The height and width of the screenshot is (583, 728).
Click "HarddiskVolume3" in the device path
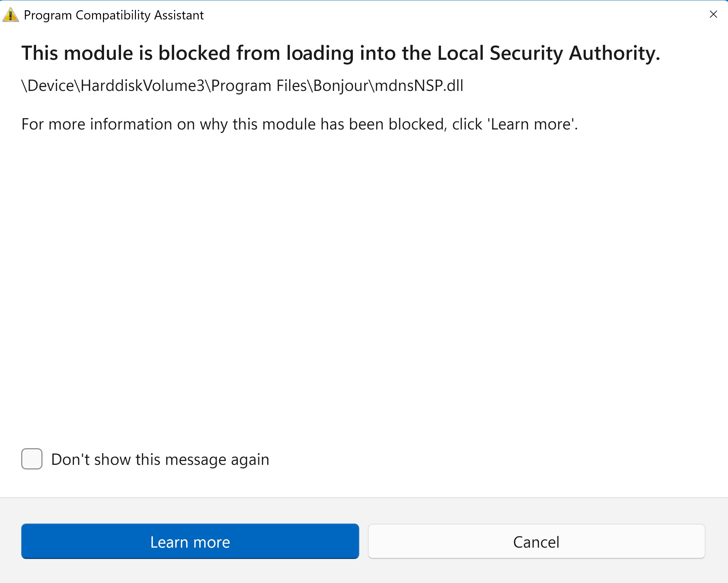click(143, 86)
